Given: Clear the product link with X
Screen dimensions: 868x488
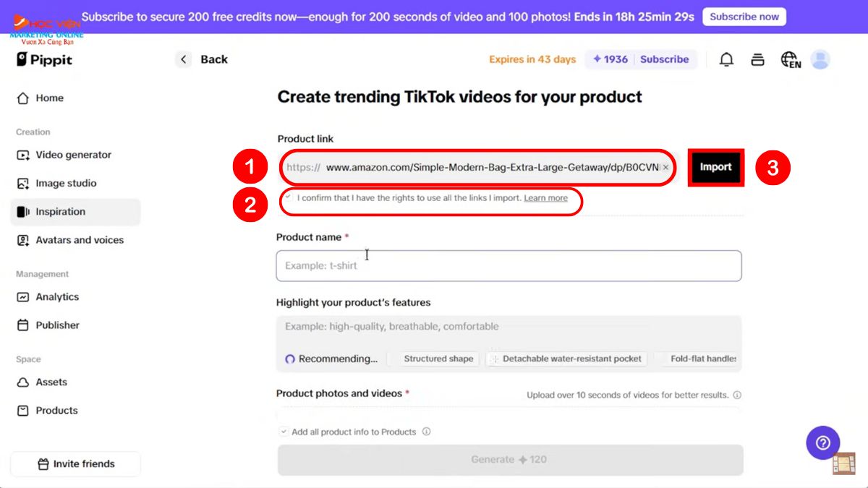Looking at the screenshot, I should tap(665, 167).
